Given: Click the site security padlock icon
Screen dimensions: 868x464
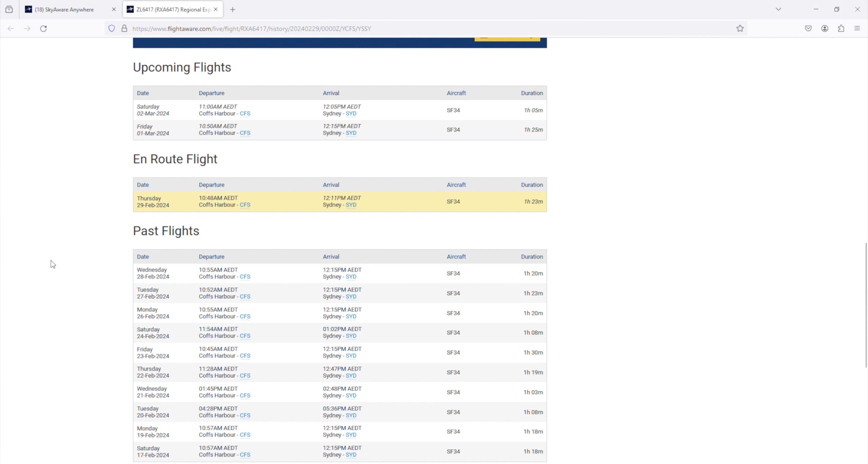Looking at the screenshot, I should (124, 28).
